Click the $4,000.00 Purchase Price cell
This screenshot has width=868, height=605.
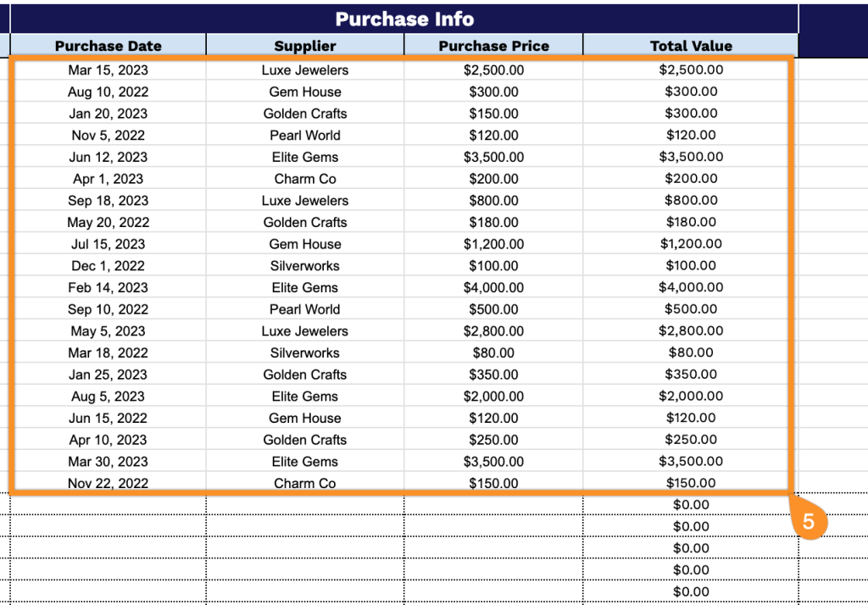493,288
